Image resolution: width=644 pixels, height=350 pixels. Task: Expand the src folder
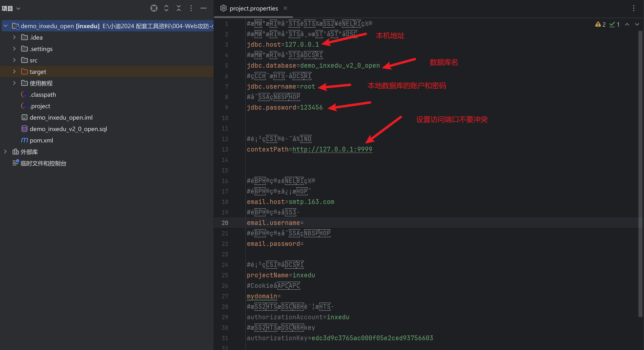[14, 60]
